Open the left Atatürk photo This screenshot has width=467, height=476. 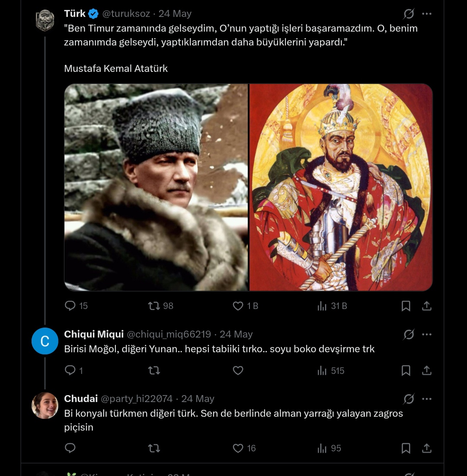pyautogui.click(x=156, y=187)
